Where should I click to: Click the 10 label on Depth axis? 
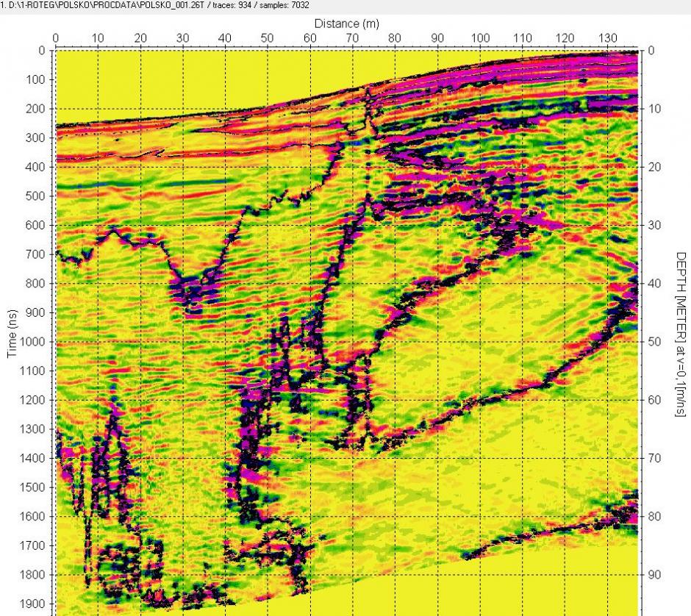click(x=654, y=109)
